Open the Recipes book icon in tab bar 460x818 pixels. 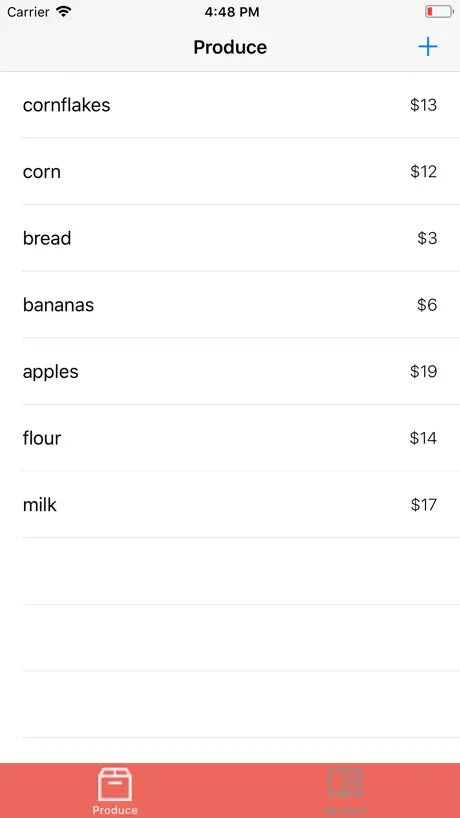coord(345,783)
